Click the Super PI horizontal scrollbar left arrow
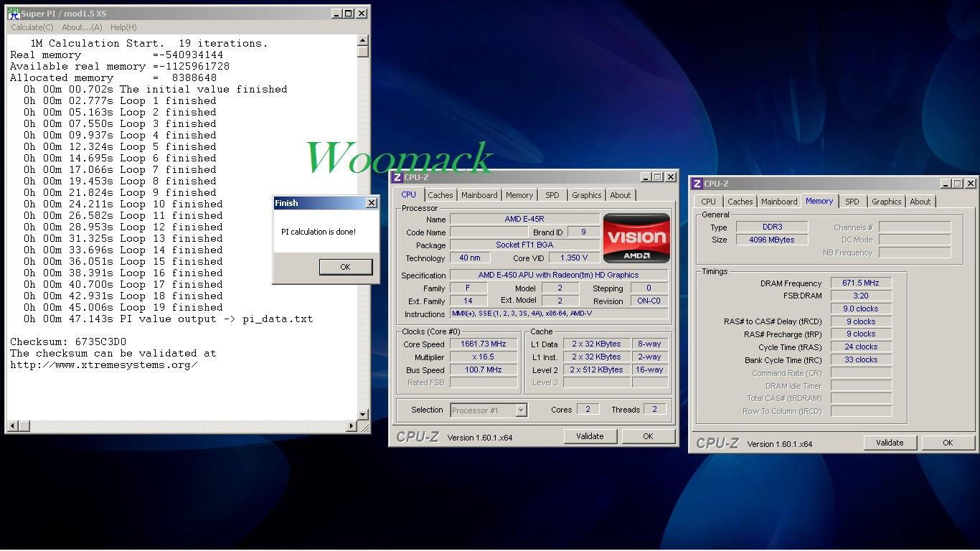The height and width of the screenshot is (551, 980). 12,426
